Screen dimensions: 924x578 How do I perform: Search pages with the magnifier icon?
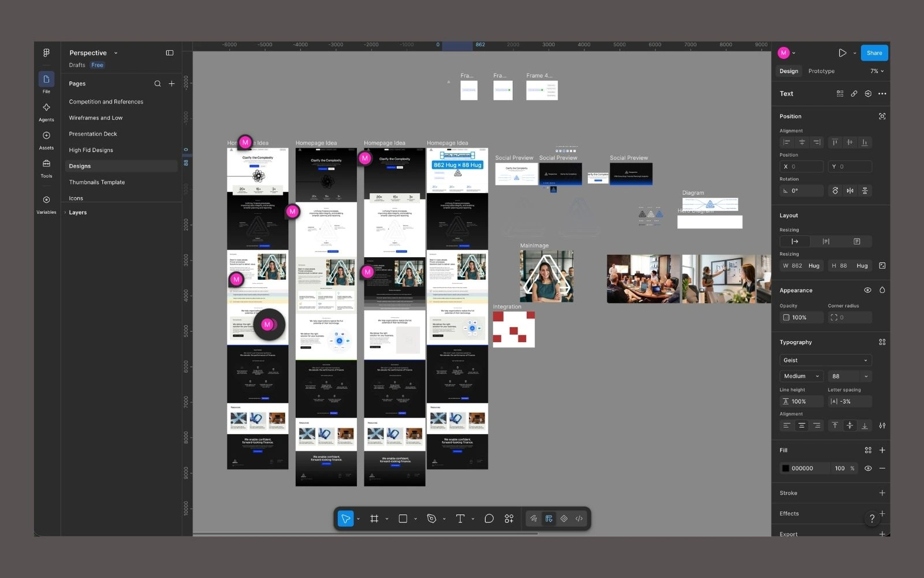(157, 84)
